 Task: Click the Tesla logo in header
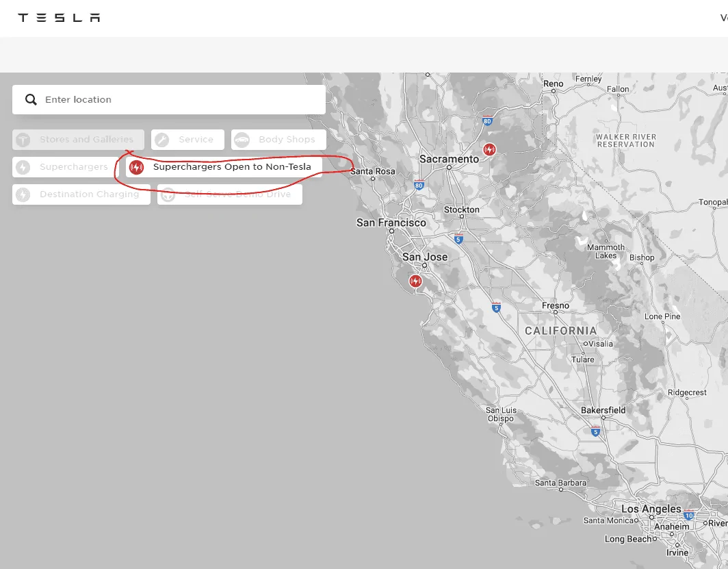click(59, 18)
